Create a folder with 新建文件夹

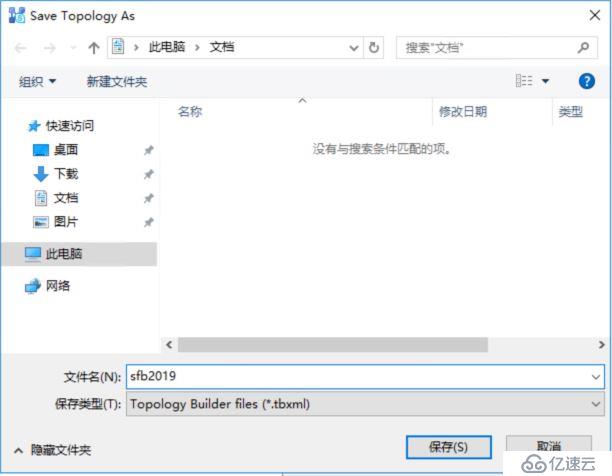[x=117, y=82]
